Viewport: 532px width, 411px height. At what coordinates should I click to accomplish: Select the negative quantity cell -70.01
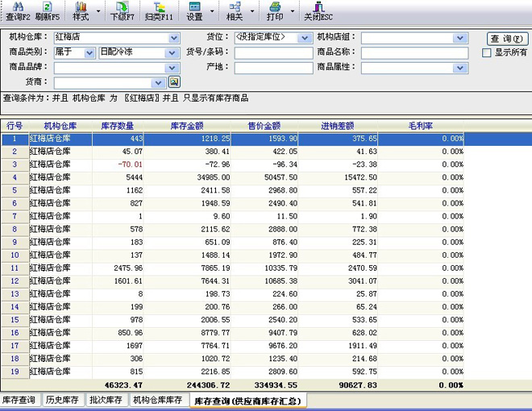click(x=118, y=164)
